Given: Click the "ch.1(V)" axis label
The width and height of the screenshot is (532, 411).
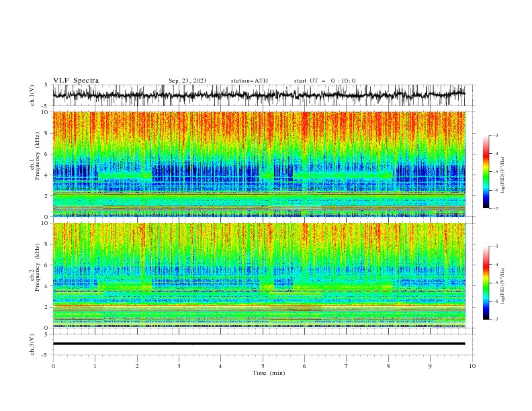Looking at the screenshot, I should tap(32, 95).
